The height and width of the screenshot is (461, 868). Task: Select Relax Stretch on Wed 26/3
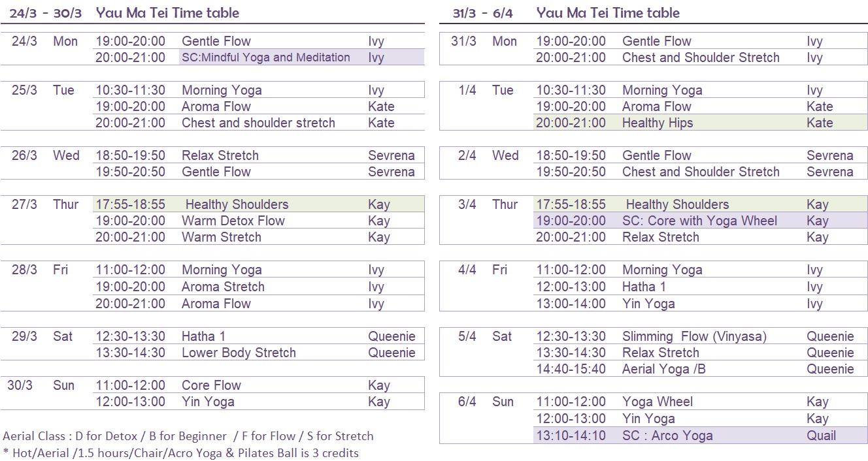(x=220, y=155)
